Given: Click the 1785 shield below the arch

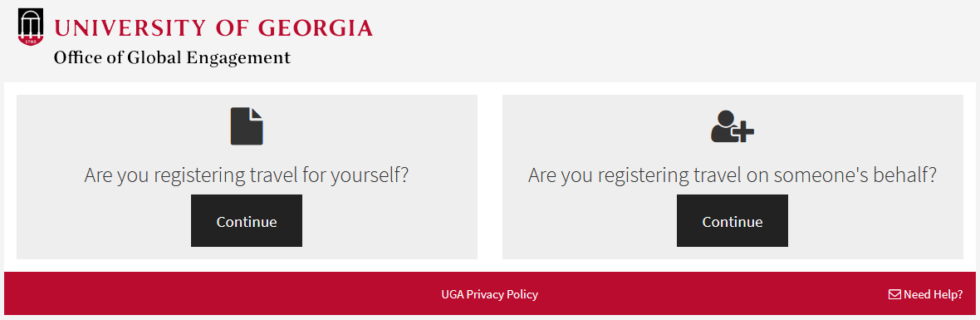Looking at the screenshot, I should [32, 41].
